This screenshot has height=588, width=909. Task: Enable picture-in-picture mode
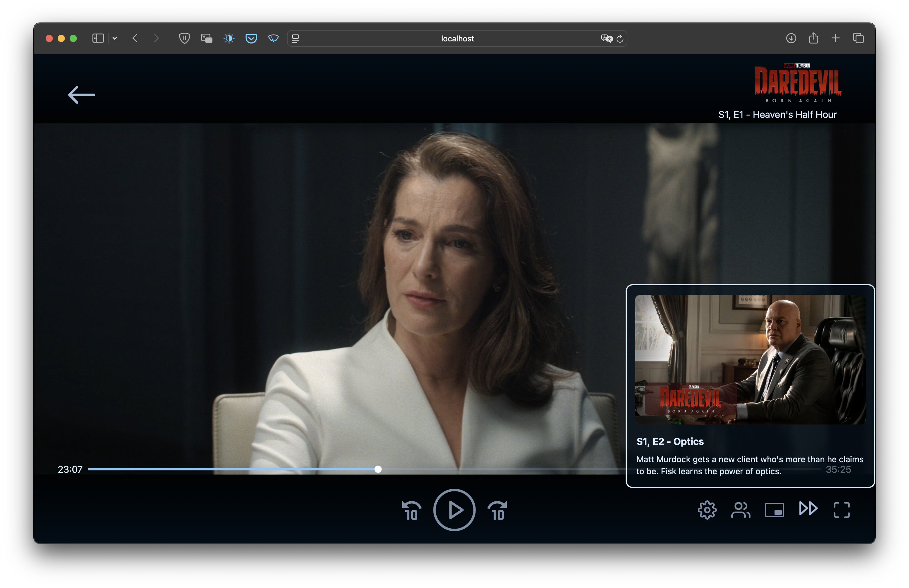pos(774,510)
